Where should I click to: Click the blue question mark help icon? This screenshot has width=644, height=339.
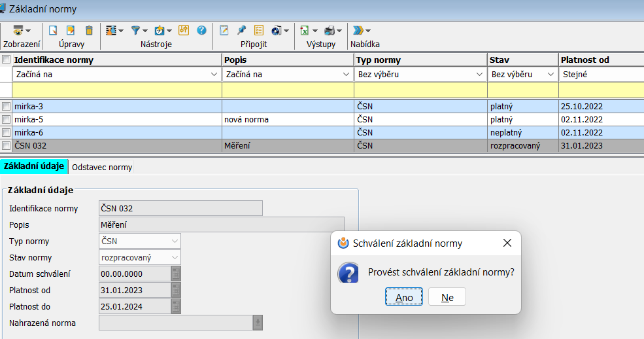pyautogui.click(x=201, y=30)
